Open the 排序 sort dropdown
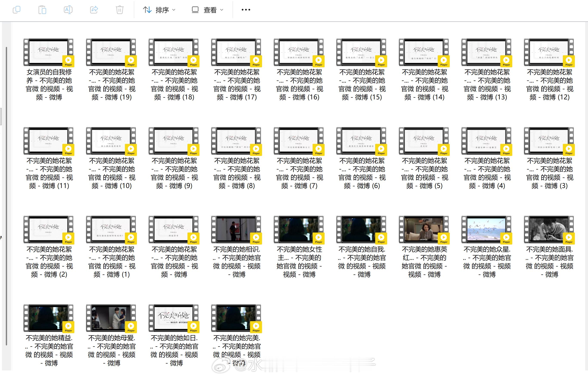This screenshot has width=588, height=379. click(159, 10)
